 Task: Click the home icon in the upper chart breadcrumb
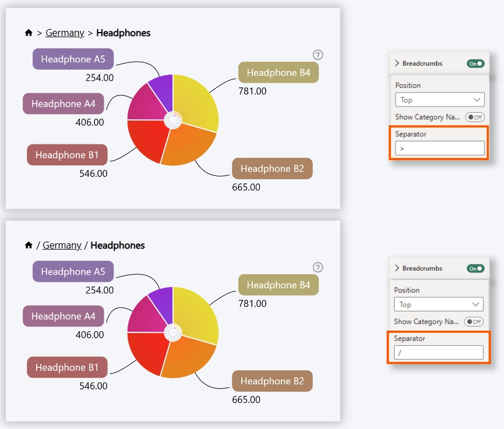[x=29, y=33]
